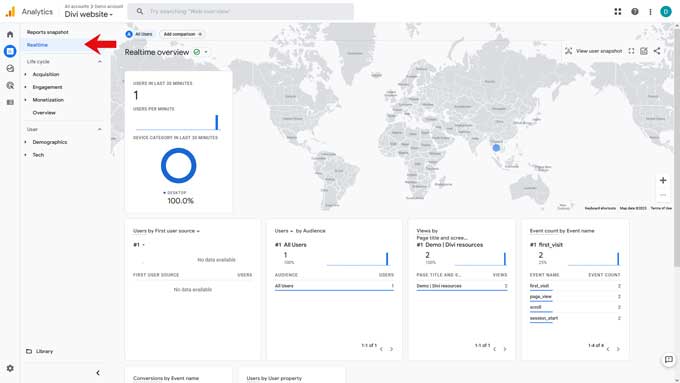
Task: Collapse the left navigation panel
Action: 98,373
